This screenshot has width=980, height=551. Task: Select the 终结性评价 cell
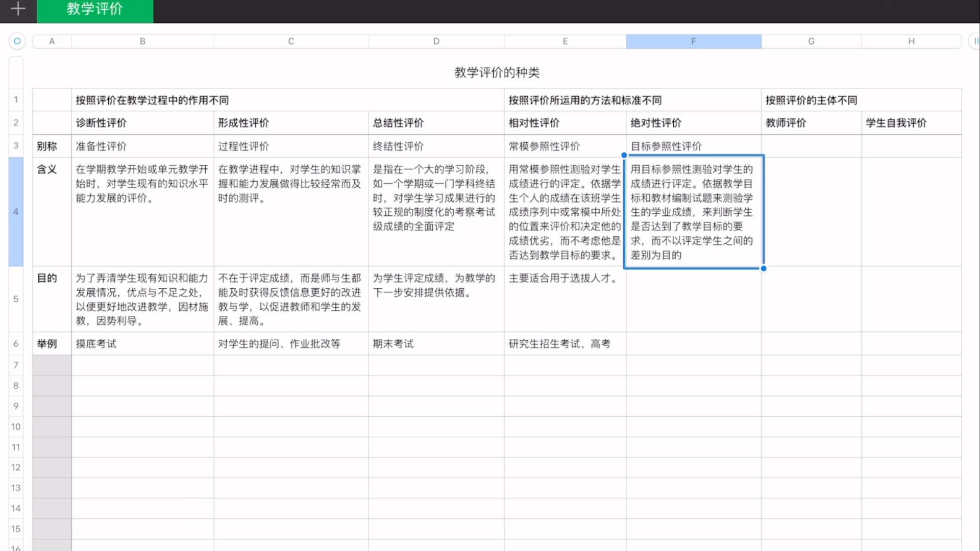click(436, 146)
